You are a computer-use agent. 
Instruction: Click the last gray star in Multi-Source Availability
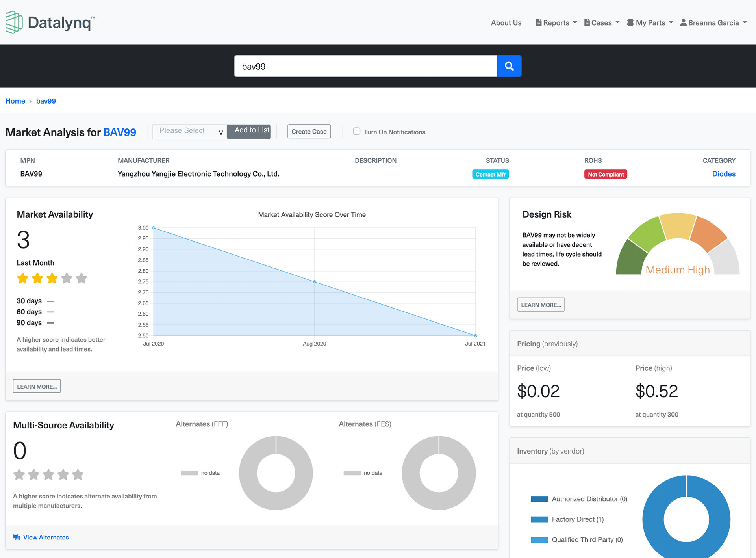(78, 474)
